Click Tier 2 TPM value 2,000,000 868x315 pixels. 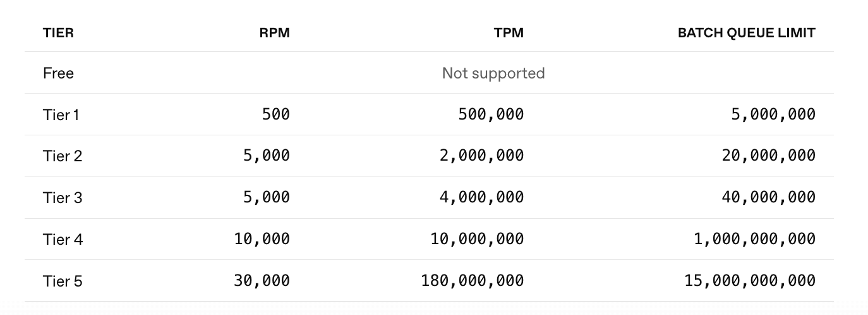(481, 156)
